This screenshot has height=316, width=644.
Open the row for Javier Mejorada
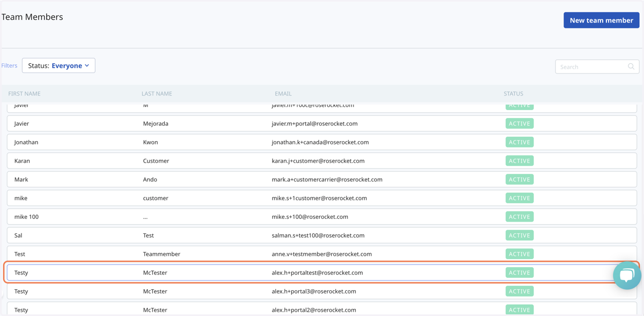coord(322,123)
